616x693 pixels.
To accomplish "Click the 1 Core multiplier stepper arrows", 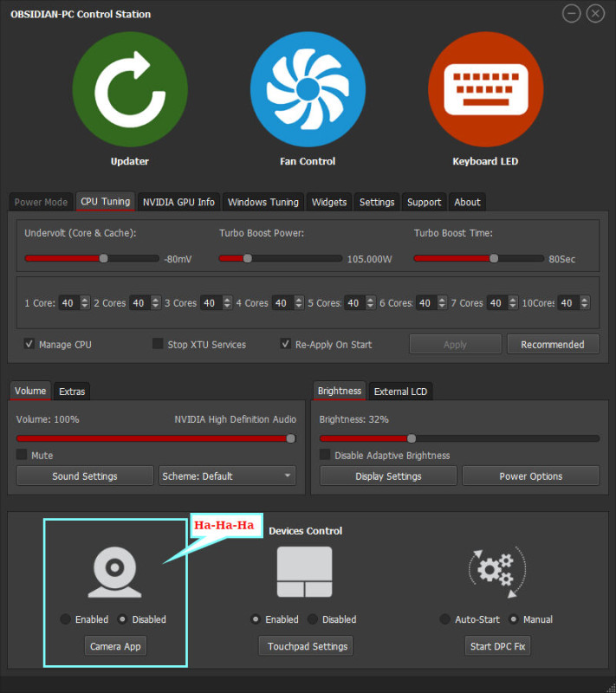I will tap(85, 302).
